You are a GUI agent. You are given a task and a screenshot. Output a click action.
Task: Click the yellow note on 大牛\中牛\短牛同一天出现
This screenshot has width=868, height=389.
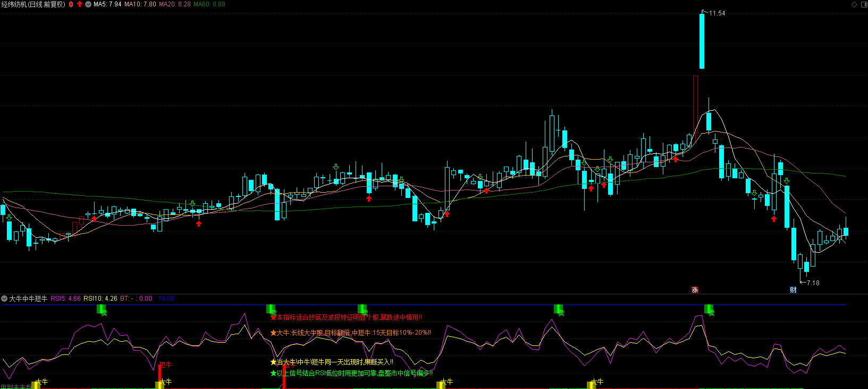[332, 362]
